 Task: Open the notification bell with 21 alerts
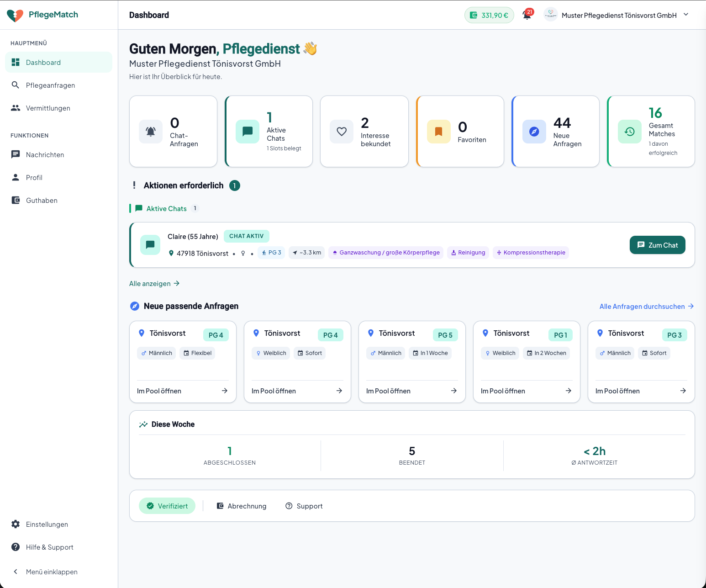pyautogui.click(x=527, y=15)
